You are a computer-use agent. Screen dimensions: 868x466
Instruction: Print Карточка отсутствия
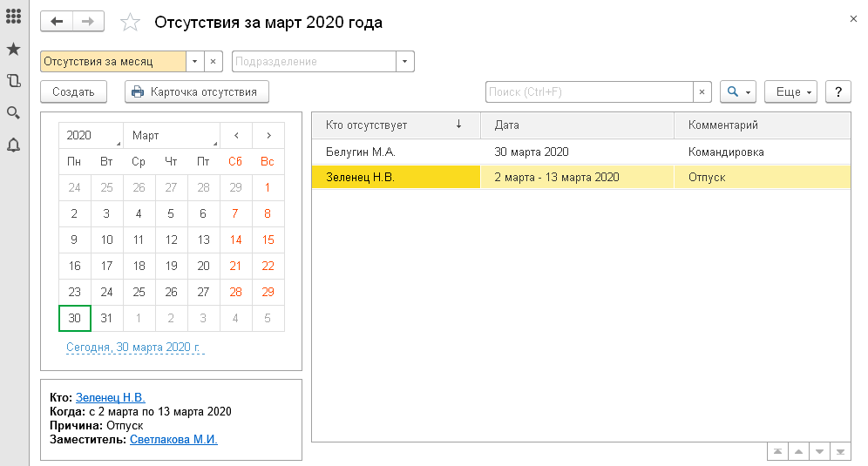click(x=196, y=91)
